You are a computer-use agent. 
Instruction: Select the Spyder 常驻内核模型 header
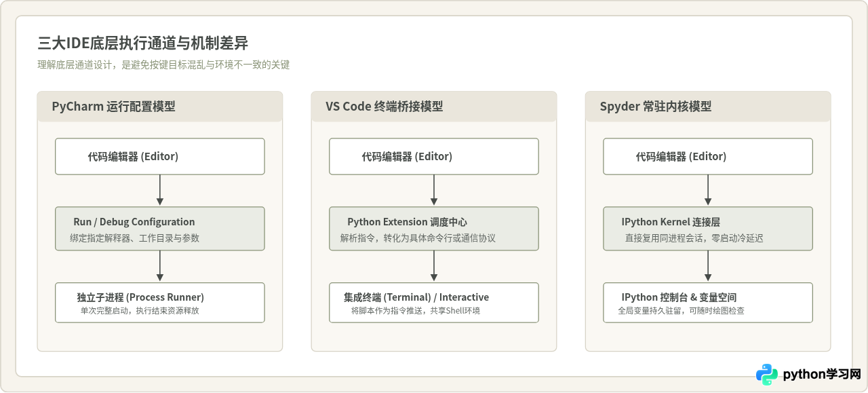(708, 107)
